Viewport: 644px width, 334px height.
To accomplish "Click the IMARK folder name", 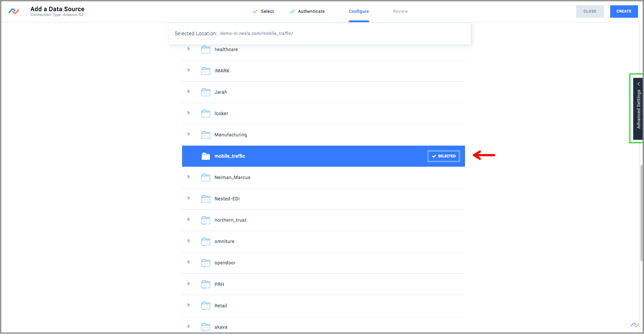I will [x=222, y=71].
